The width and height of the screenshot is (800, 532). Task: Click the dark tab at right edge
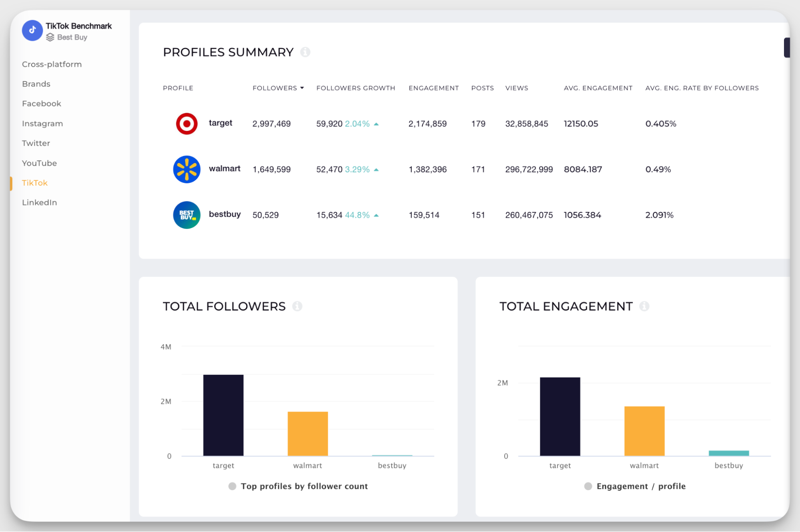(x=787, y=48)
